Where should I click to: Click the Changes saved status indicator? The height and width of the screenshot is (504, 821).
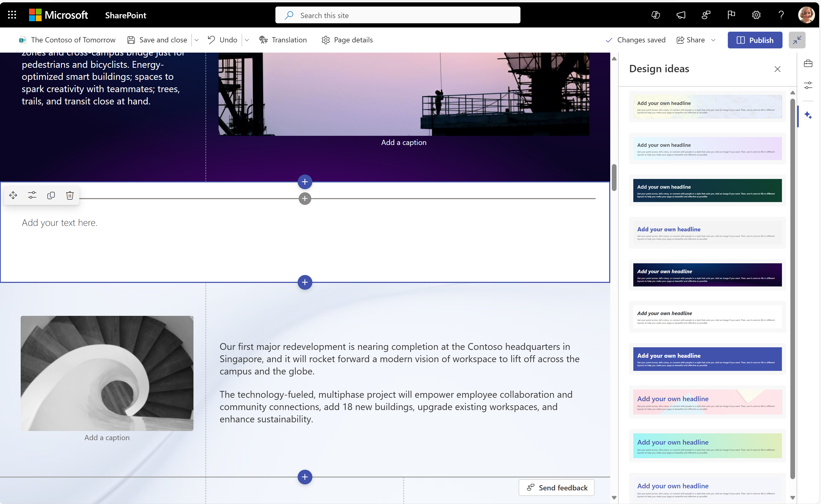pyautogui.click(x=636, y=39)
